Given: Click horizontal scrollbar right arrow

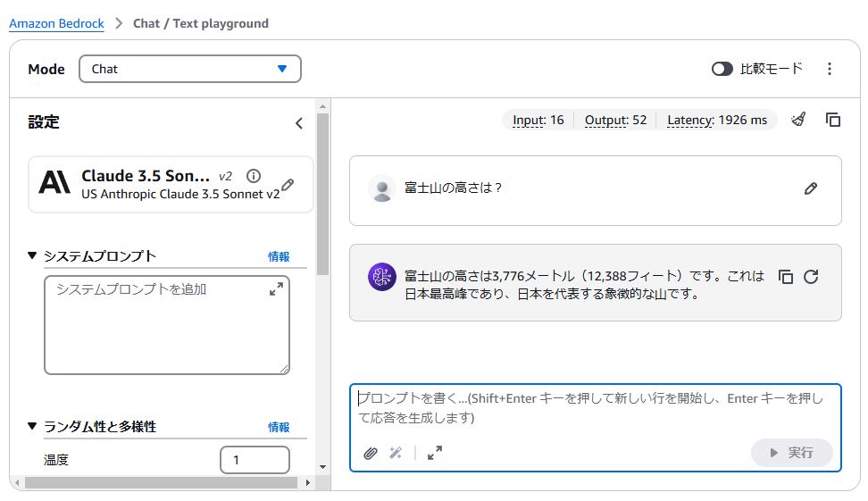Looking at the screenshot, I should tap(308, 483).
